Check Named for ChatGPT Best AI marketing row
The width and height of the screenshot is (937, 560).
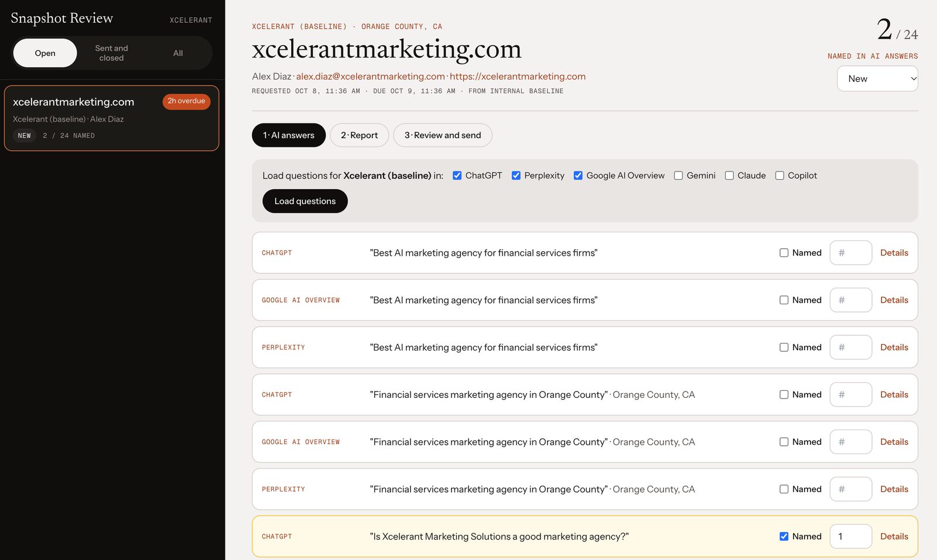(x=784, y=253)
